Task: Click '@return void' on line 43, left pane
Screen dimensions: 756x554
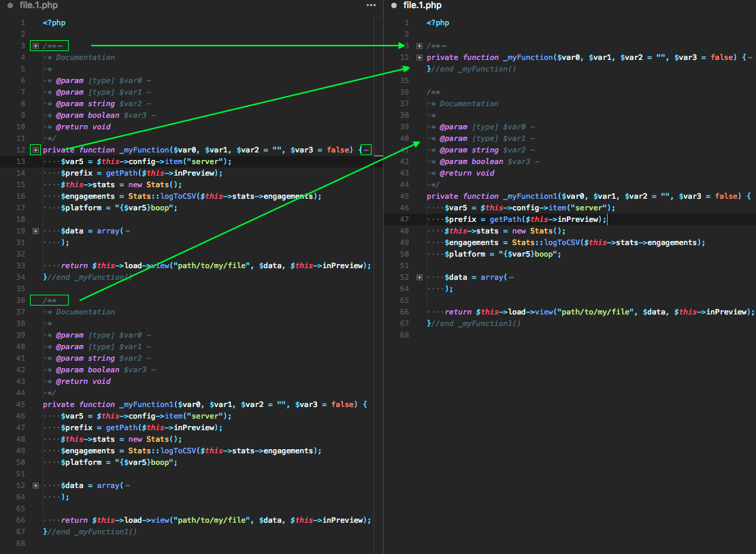Action: click(x=83, y=381)
